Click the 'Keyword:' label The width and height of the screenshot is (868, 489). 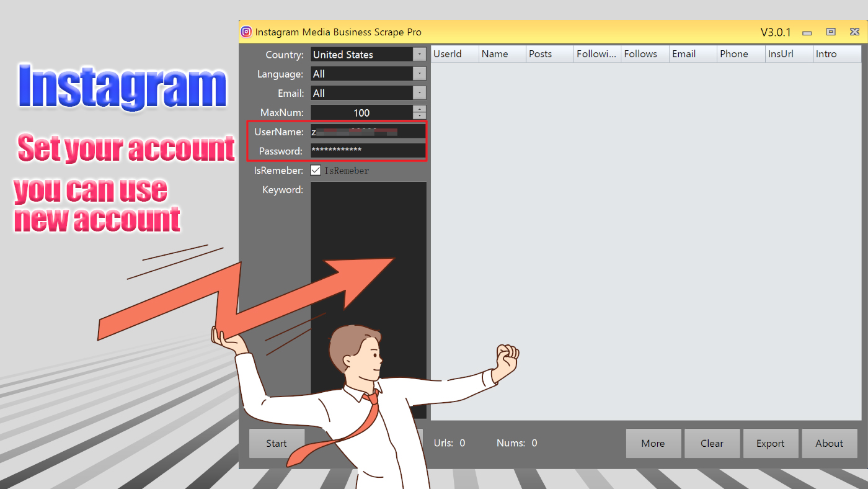click(283, 190)
